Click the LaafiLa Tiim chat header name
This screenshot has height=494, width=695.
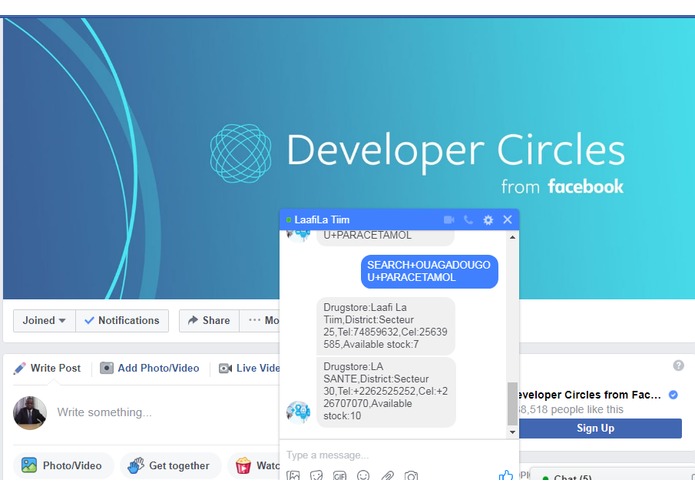click(x=322, y=220)
